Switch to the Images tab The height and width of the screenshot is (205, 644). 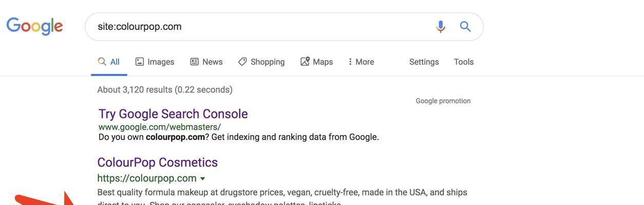coord(155,61)
